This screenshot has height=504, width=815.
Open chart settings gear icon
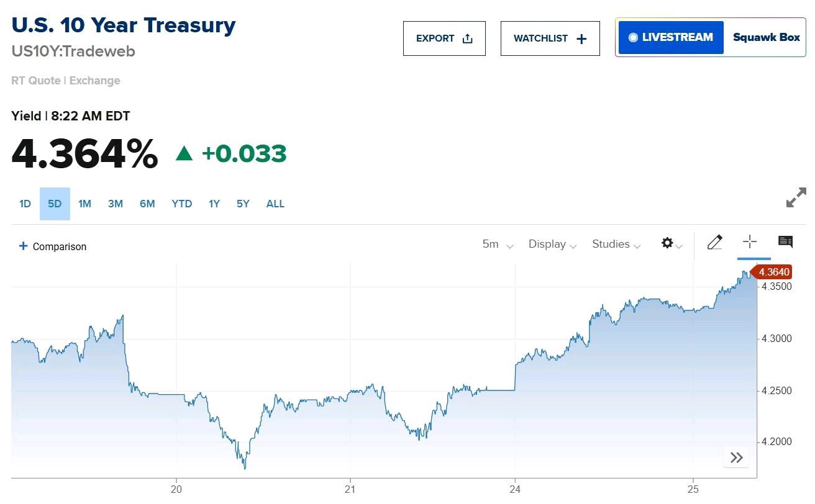click(x=667, y=243)
